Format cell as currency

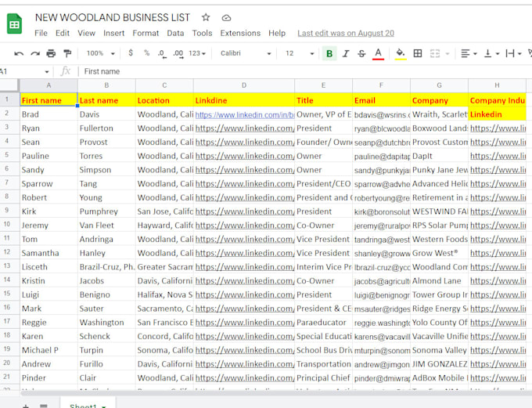(x=131, y=53)
